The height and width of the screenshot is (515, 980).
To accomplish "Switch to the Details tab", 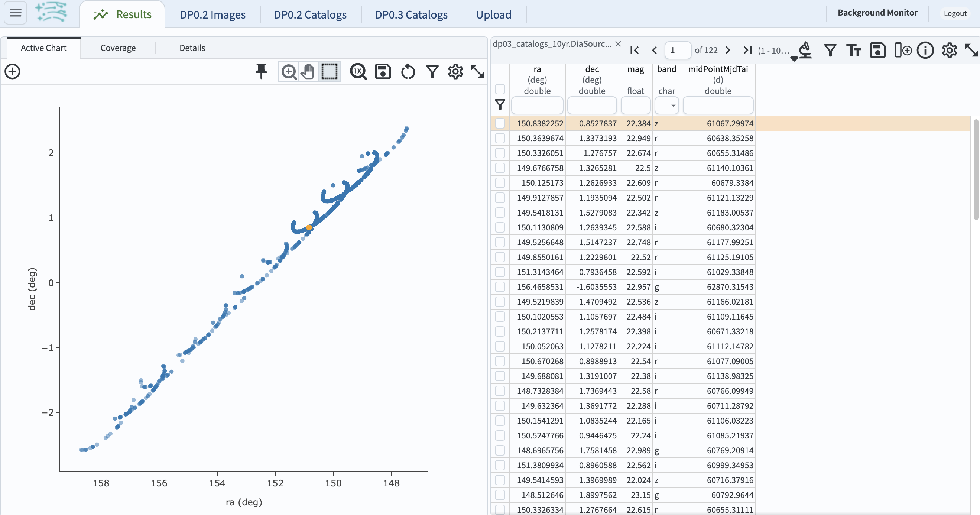I will pyautogui.click(x=192, y=48).
